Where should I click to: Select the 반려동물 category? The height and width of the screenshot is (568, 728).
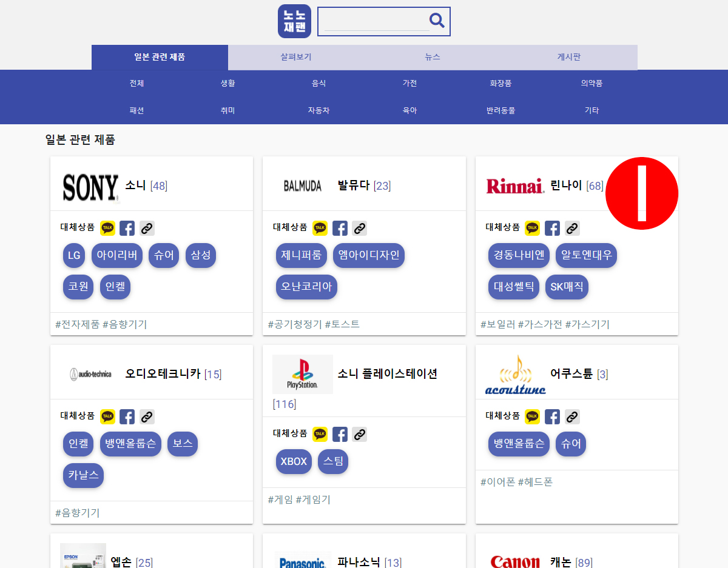(x=500, y=110)
